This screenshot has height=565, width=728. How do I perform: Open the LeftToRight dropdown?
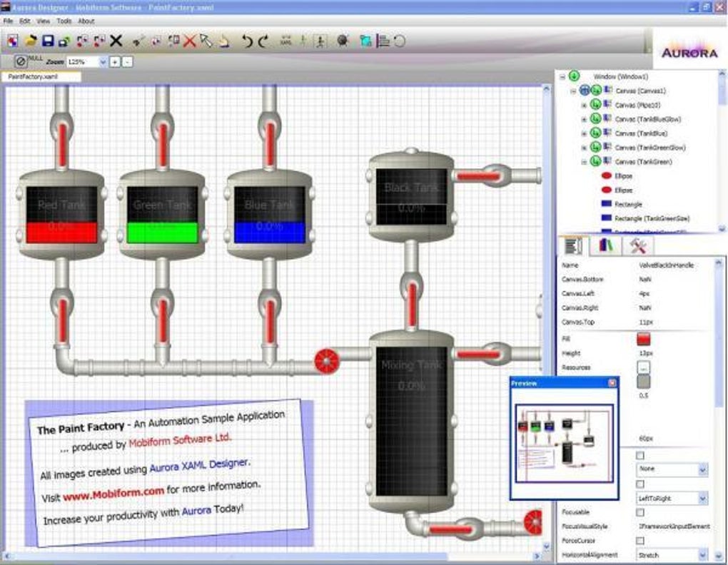click(672, 499)
